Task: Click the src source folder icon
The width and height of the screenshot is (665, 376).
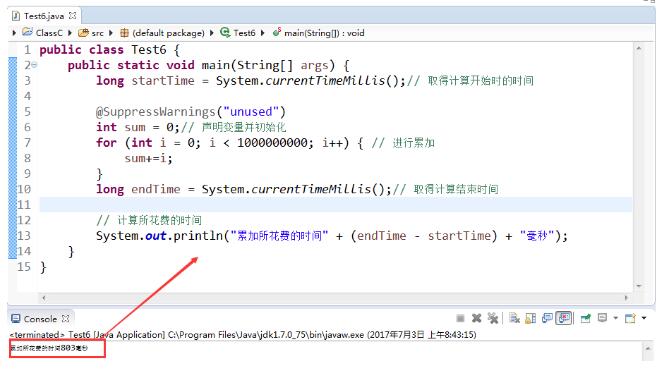Action: tap(84, 32)
